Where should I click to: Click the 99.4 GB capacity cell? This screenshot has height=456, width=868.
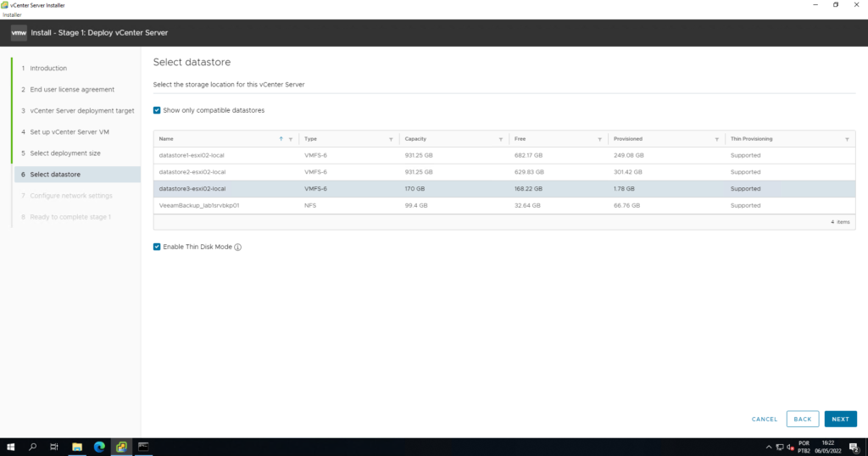point(416,205)
